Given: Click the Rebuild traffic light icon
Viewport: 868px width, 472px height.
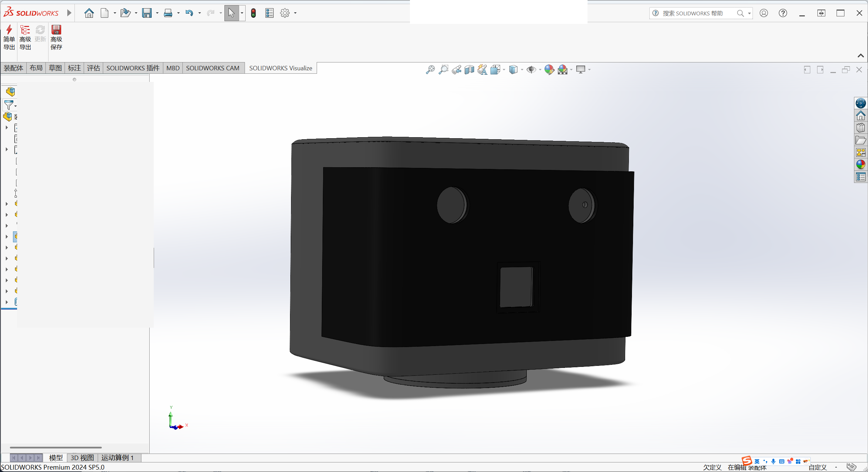Looking at the screenshot, I should [253, 13].
